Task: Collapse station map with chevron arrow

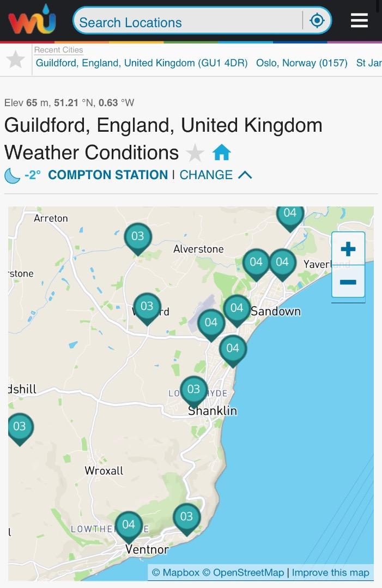Action: click(245, 175)
